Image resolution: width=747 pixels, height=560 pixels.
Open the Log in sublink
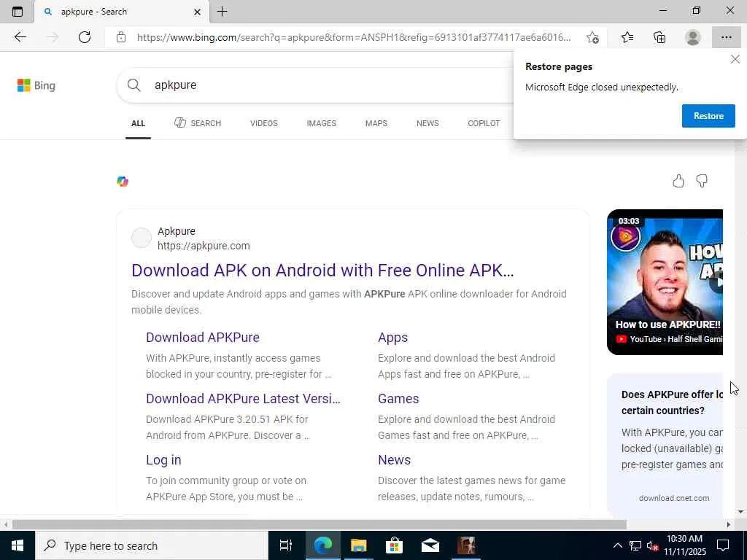163,460
